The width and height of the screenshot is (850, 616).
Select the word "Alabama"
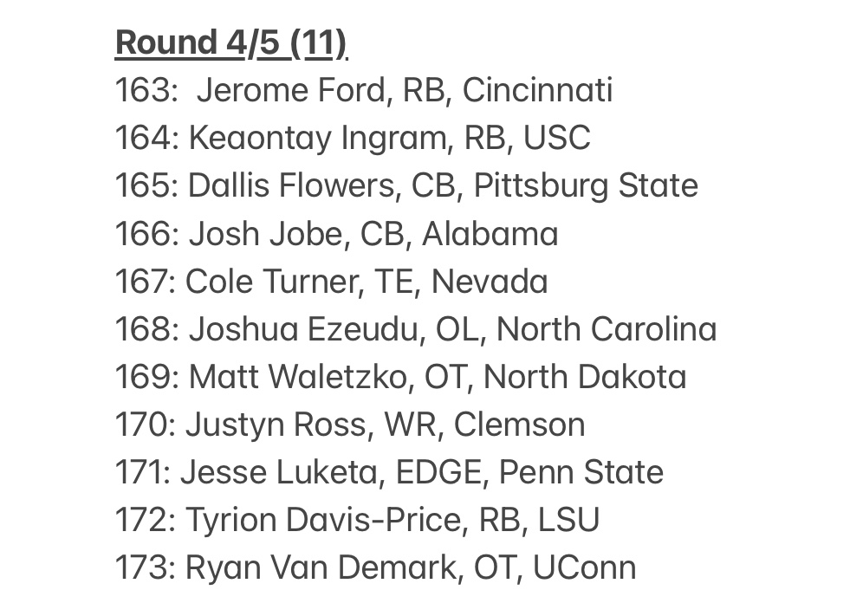click(x=490, y=234)
